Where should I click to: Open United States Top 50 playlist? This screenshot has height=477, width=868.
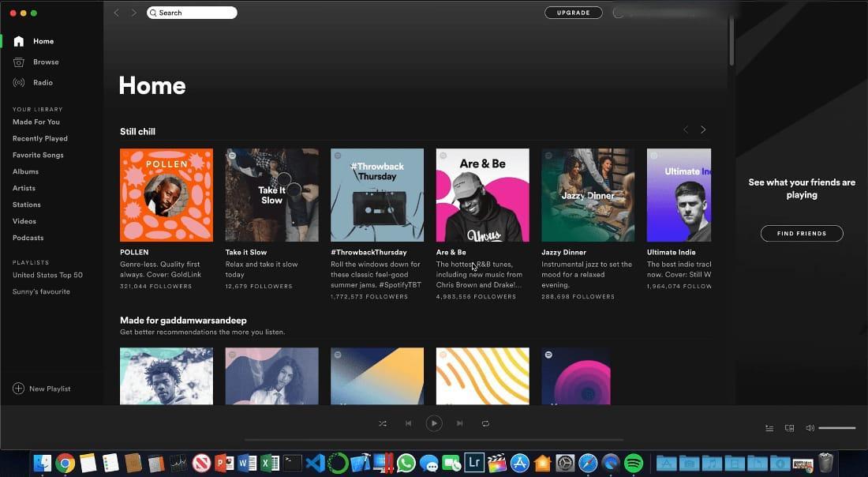point(47,275)
